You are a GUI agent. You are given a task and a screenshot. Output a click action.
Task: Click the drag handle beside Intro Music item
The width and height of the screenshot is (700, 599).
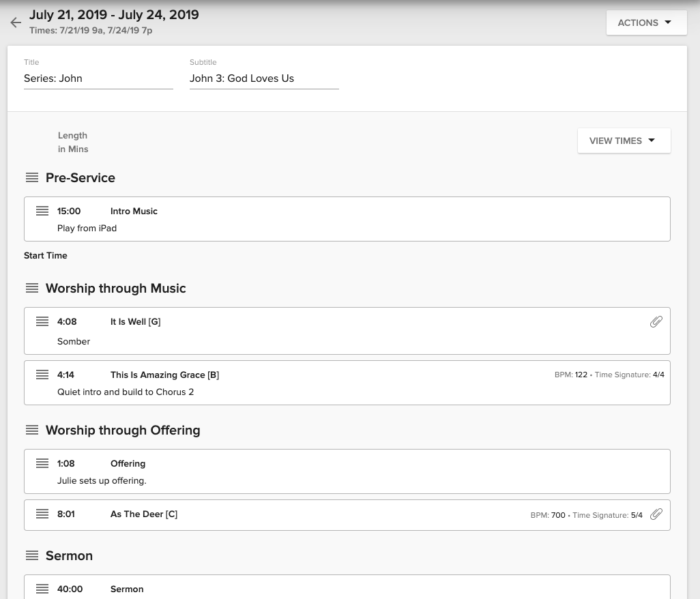point(42,211)
